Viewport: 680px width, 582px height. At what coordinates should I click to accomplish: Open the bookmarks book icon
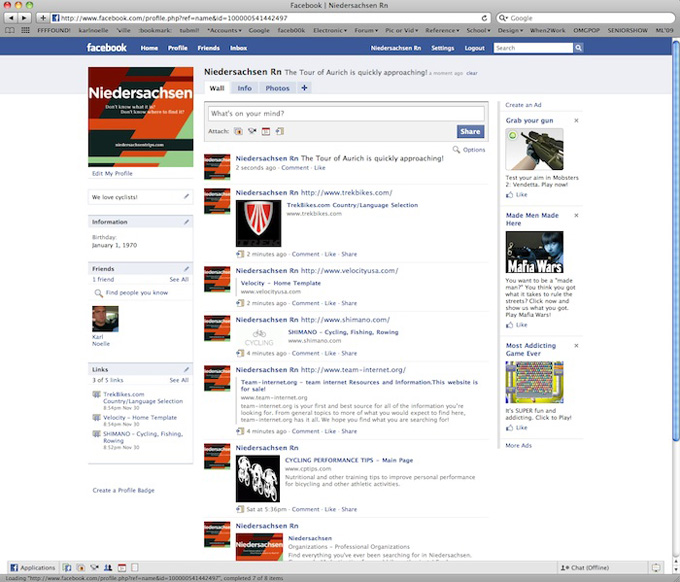click(x=10, y=30)
